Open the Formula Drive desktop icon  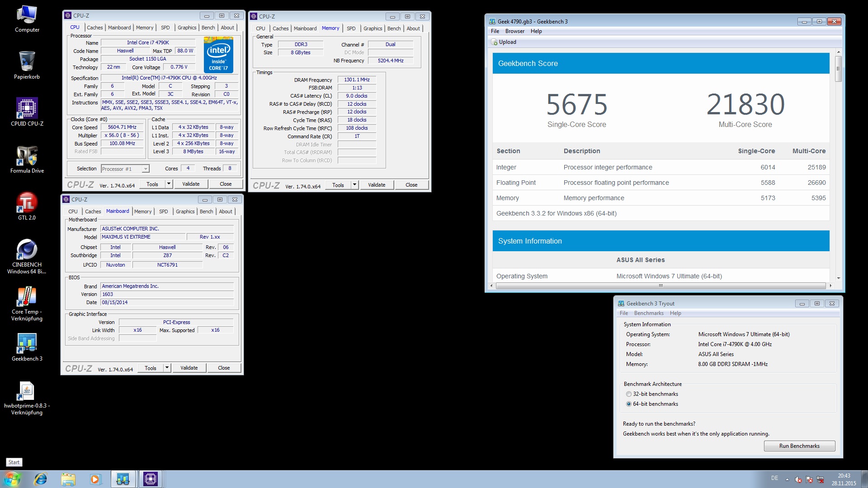click(27, 159)
